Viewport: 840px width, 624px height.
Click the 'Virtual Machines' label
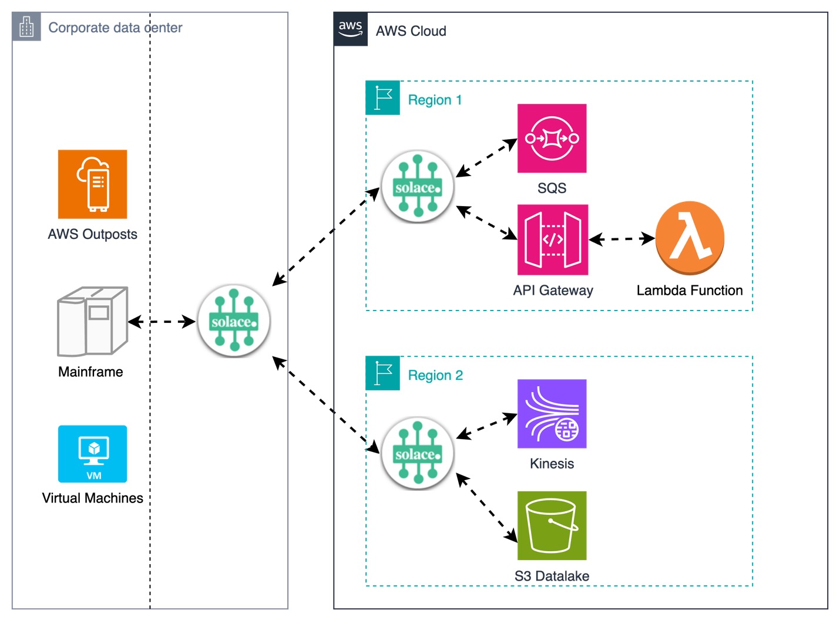92,498
